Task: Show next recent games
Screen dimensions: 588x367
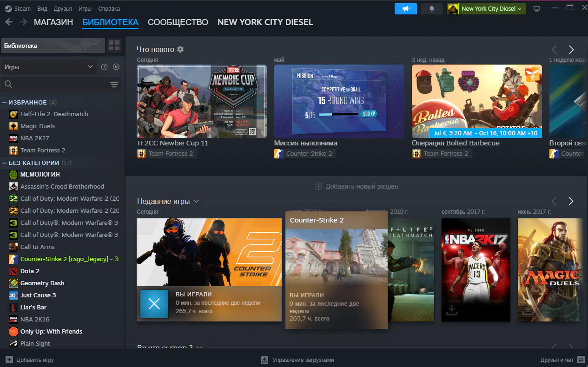Action: click(571, 201)
